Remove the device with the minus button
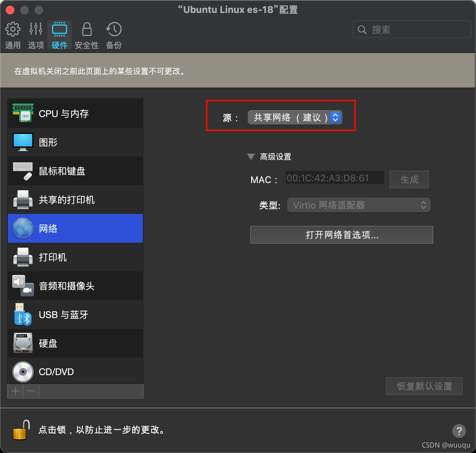This screenshot has width=476, height=453. (31, 391)
